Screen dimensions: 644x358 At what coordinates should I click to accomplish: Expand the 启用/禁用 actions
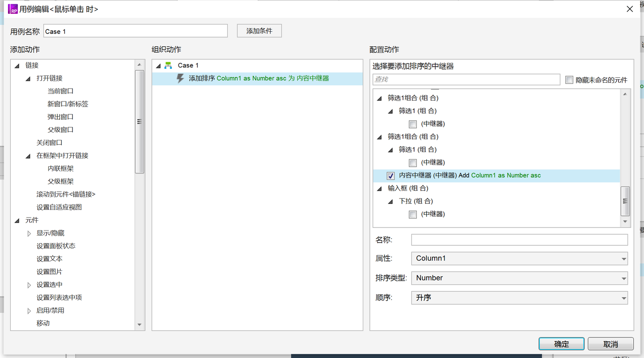tap(29, 311)
